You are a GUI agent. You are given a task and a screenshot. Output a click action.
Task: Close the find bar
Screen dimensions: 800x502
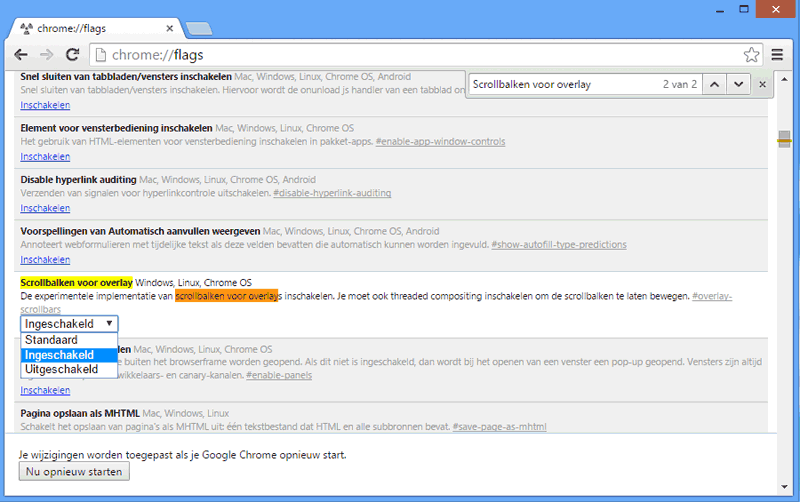762,85
